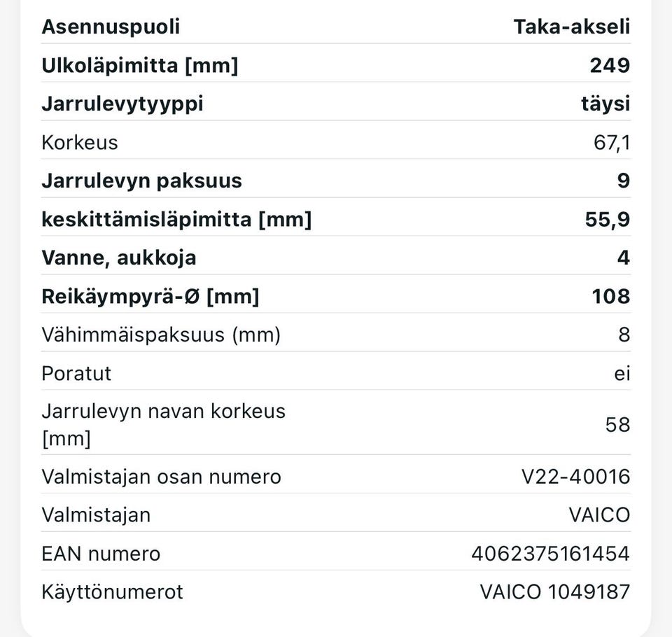672x637 pixels.
Task: Click the Ulkoläpimitta [mm] label
Action: (x=139, y=65)
